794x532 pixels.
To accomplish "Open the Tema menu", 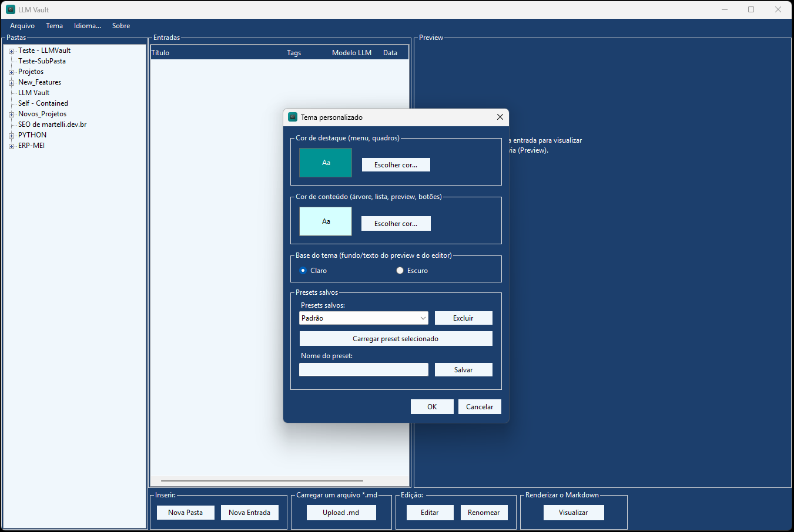I will click(55, 26).
